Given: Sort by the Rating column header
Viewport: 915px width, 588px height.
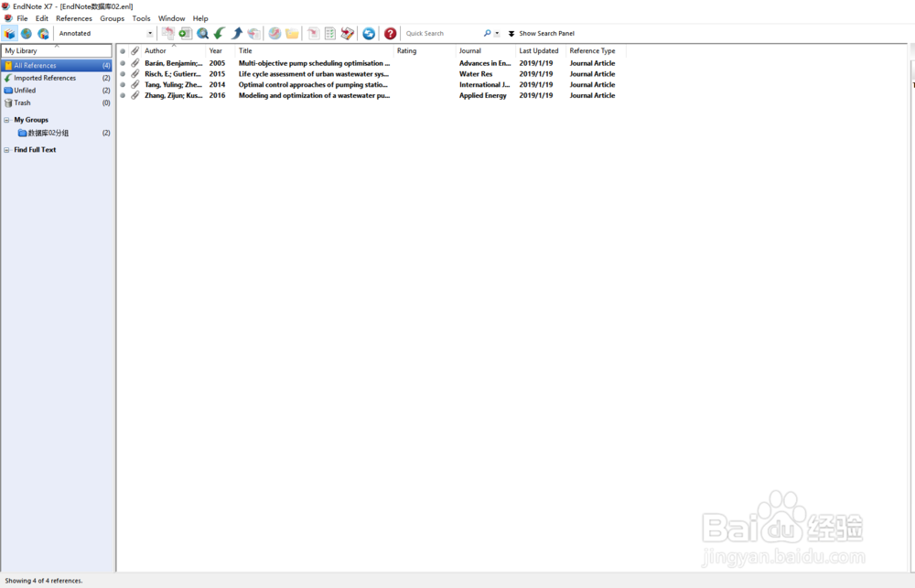Looking at the screenshot, I should click(425, 51).
